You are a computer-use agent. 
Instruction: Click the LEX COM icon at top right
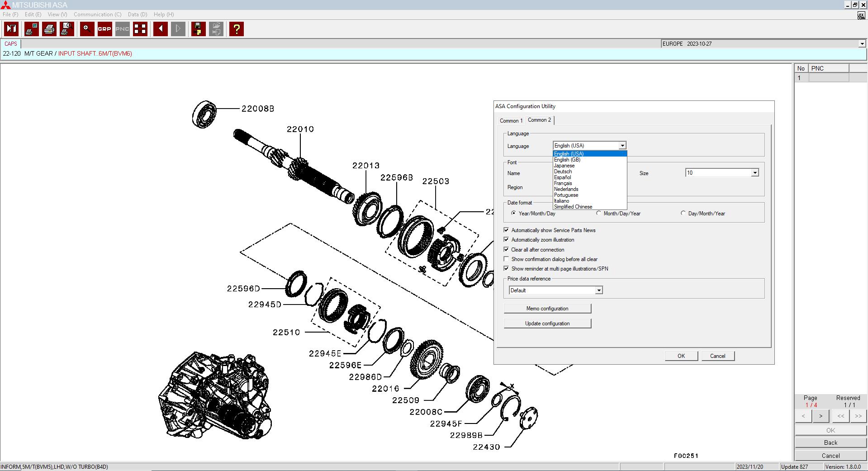[x=861, y=16]
